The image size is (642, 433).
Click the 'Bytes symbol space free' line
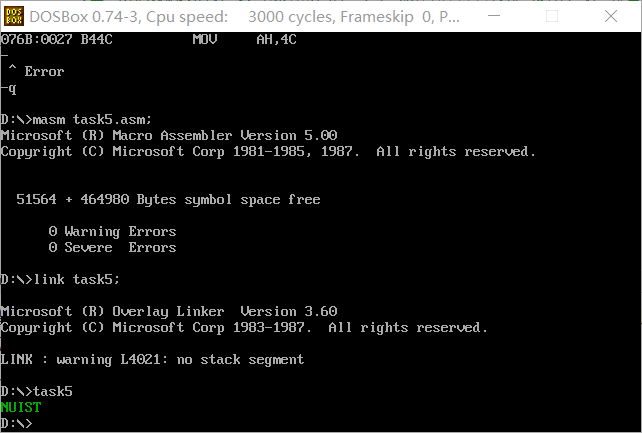point(168,200)
